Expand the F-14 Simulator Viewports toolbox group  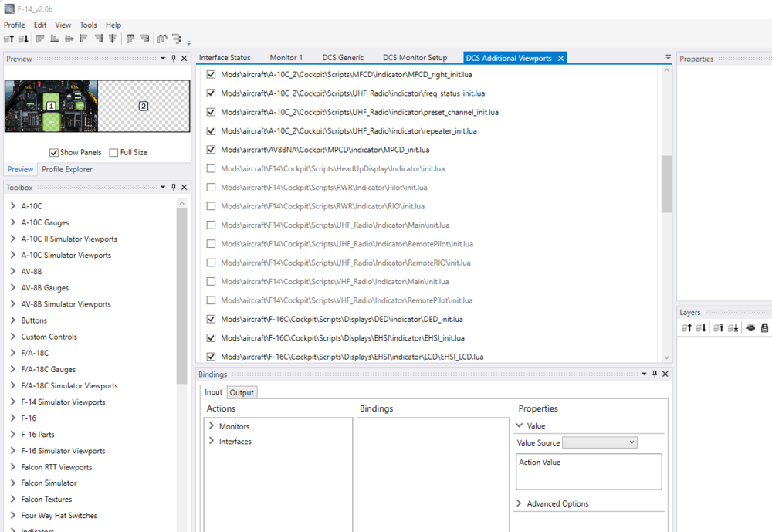13,402
